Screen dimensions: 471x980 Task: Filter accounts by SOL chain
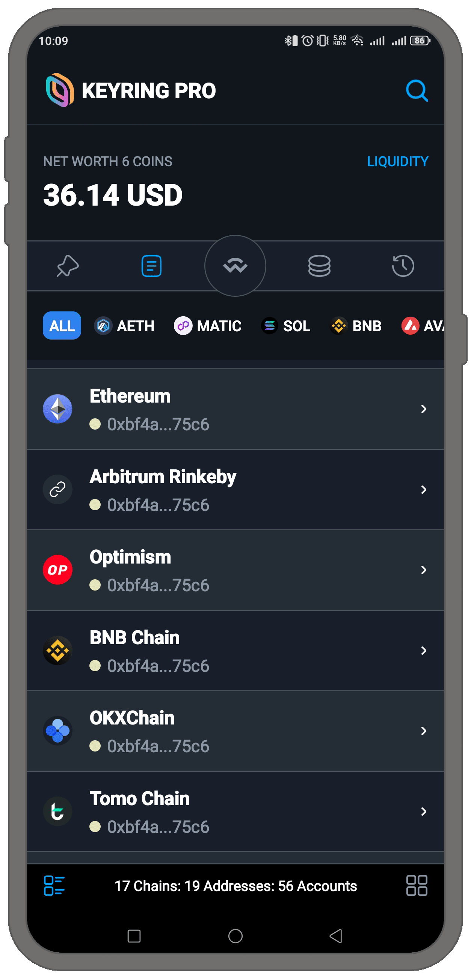(x=285, y=326)
